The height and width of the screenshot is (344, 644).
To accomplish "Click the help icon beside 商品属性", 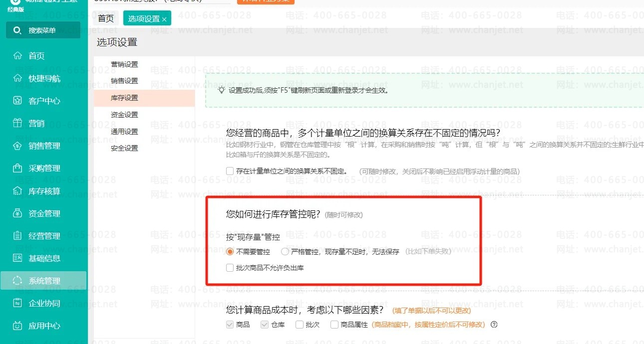I will point(494,325).
